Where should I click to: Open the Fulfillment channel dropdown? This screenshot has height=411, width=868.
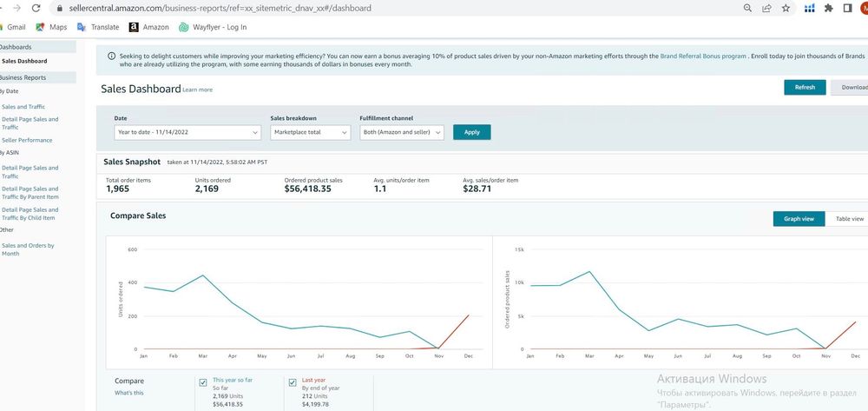tap(401, 132)
